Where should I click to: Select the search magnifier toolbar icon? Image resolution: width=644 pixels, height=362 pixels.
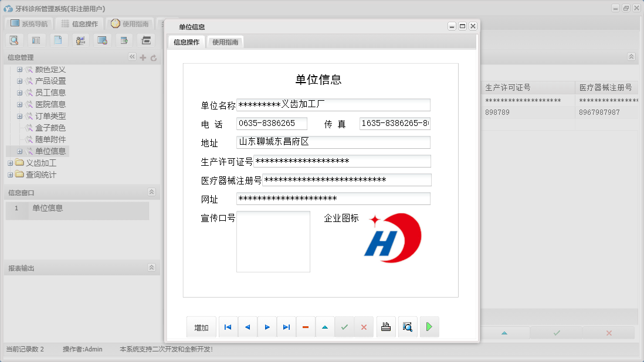14,40
